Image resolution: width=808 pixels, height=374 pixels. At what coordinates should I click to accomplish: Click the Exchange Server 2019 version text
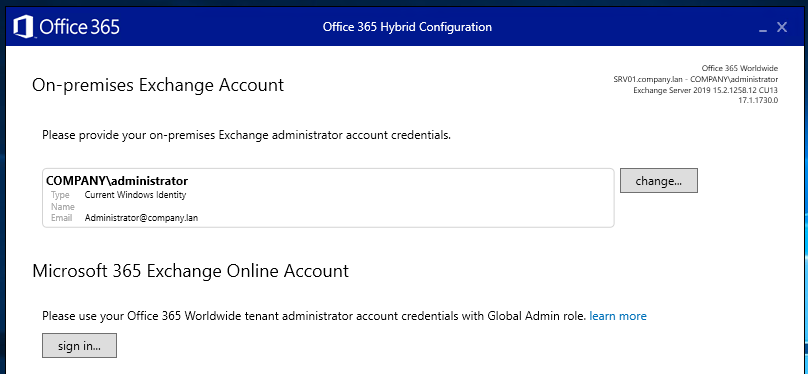pos(705,90)
